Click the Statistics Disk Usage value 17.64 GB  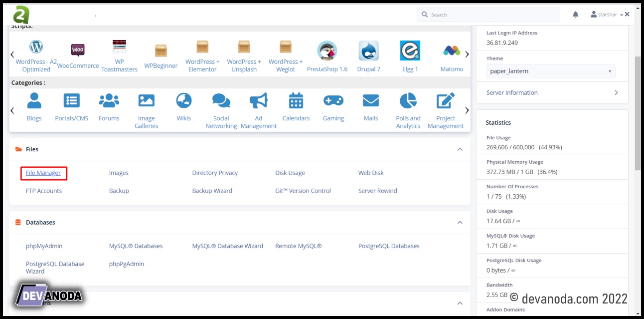pos(503,221)
